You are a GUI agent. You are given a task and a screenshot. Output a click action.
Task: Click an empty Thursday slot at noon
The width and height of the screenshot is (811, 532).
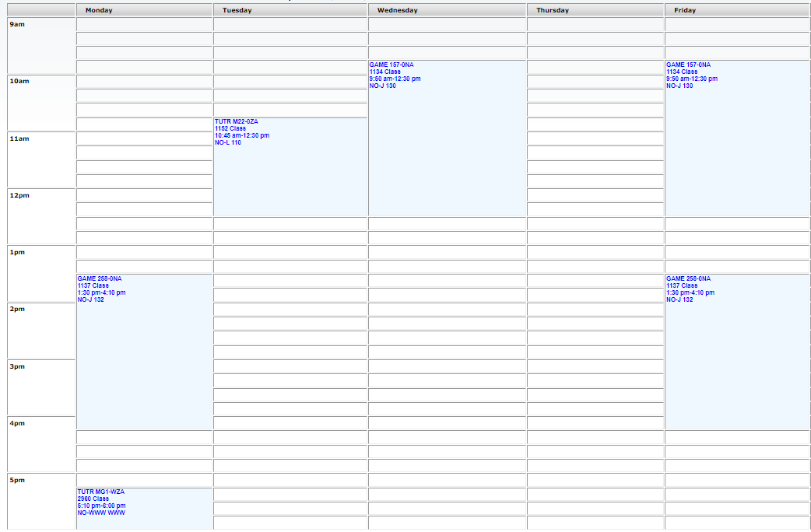point(595,202)
